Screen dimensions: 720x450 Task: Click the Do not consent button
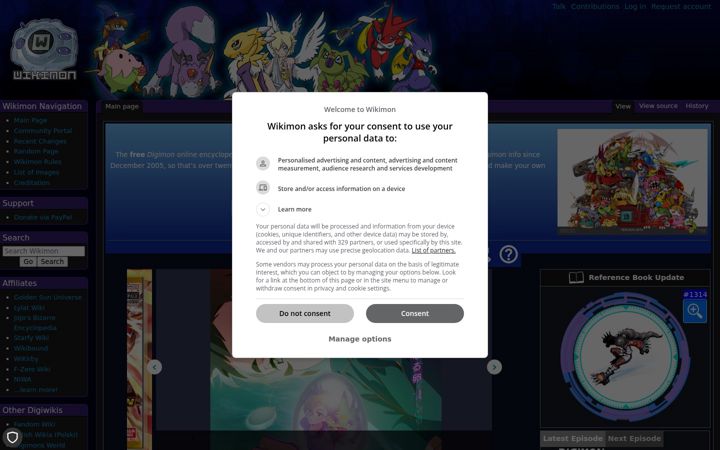coord(305,313)
